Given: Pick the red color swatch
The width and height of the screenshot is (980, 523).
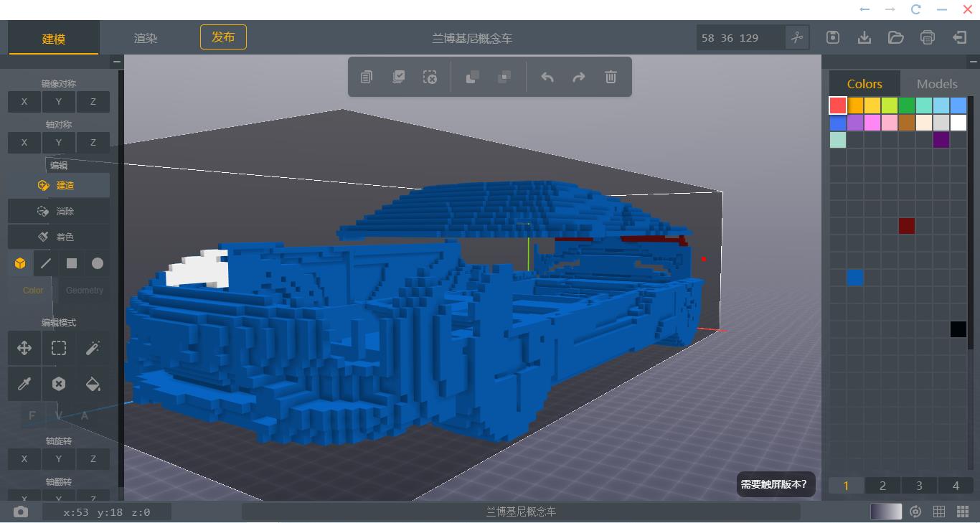Looking at the screenshot, I should click(838, 105).
